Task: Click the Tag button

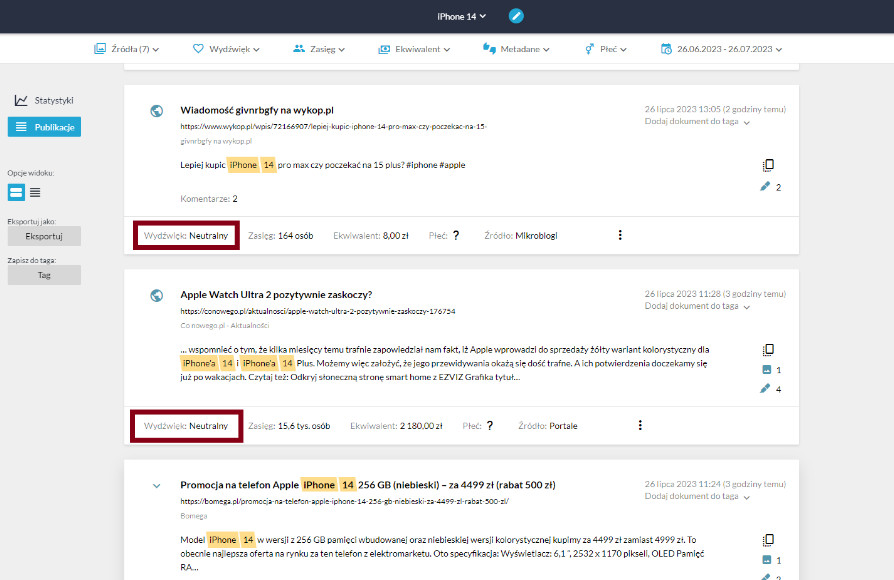Action: [x=44, y=275]
